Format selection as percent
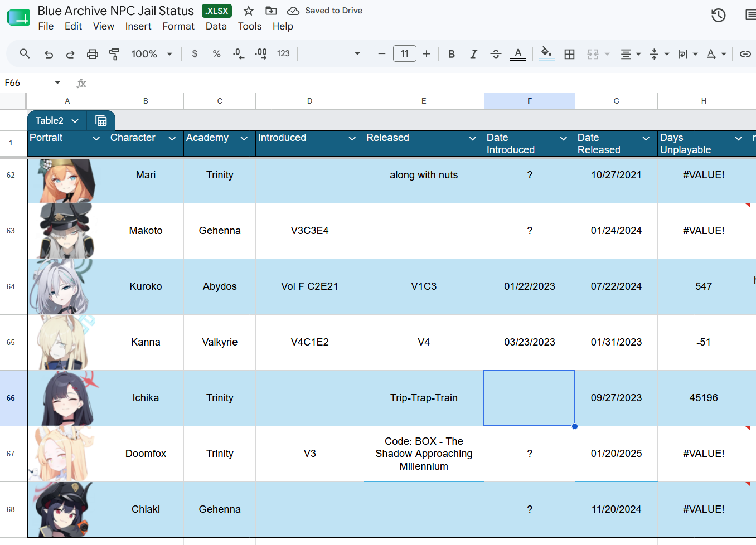The width and height of the screenshot is (756, 545). [216, 54]
